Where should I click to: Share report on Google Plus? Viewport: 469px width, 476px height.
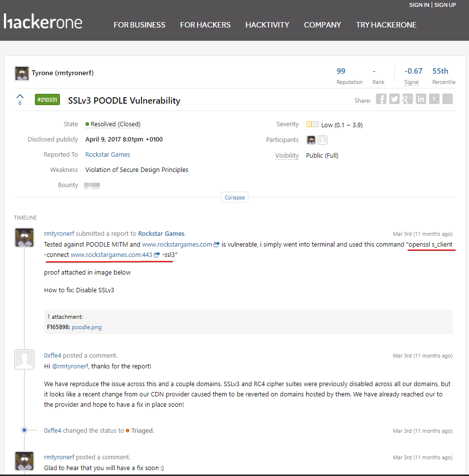(408, 99)
